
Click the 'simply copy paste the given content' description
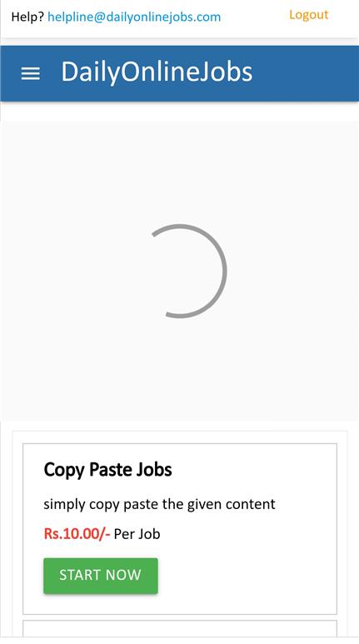coord(159,504)
